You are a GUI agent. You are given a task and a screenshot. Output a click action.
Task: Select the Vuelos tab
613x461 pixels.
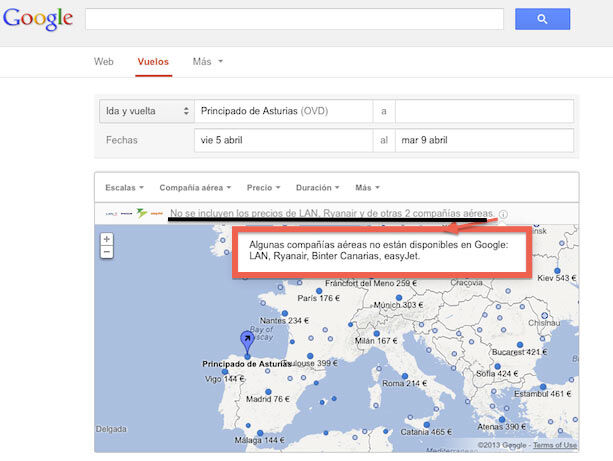153,62
